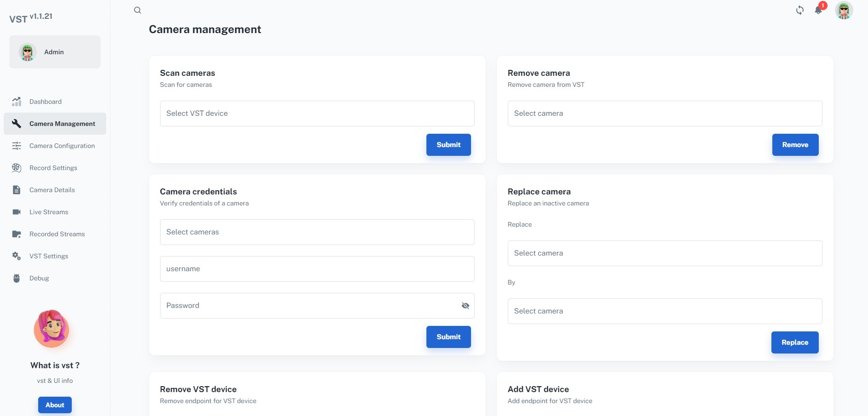Viewport: 868px width, 416px height.
Task: Select the Camera Management wrench icon
Action: (17, 124)
